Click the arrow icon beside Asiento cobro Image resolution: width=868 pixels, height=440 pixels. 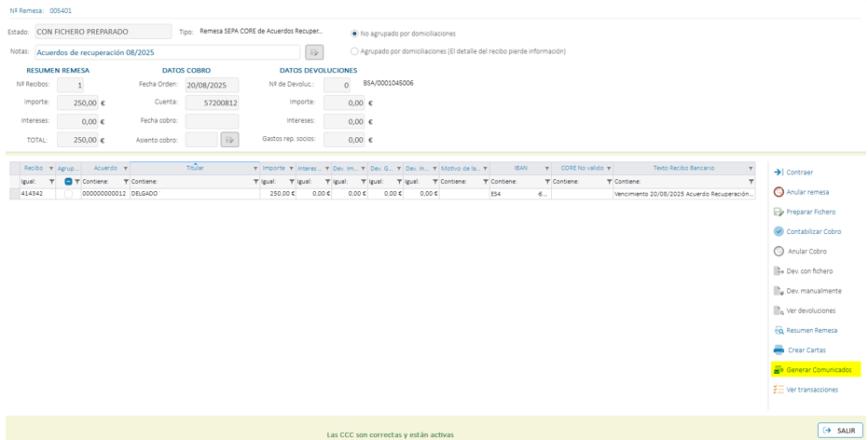point(229,140)
